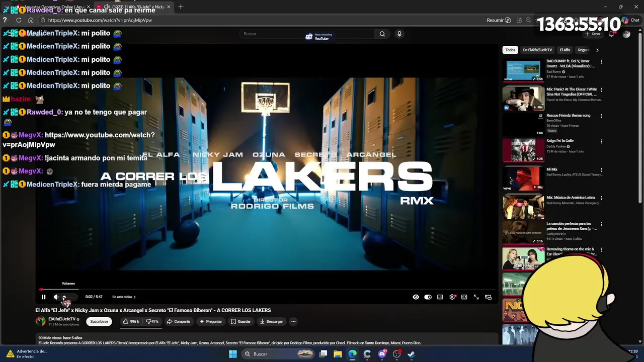Select the 'Todos' filter chip
Viewport: 644px width, 362px height.
tap(510, 50)
